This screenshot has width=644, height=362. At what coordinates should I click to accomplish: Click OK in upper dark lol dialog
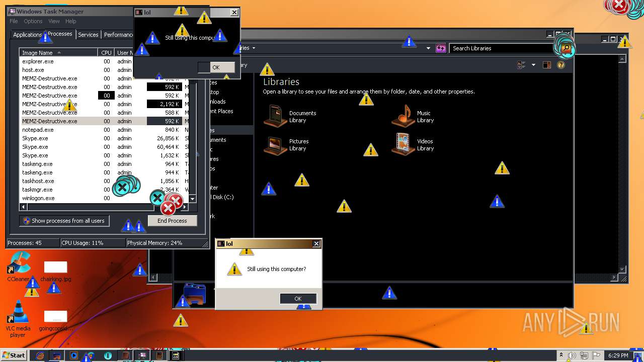(216, 67)
